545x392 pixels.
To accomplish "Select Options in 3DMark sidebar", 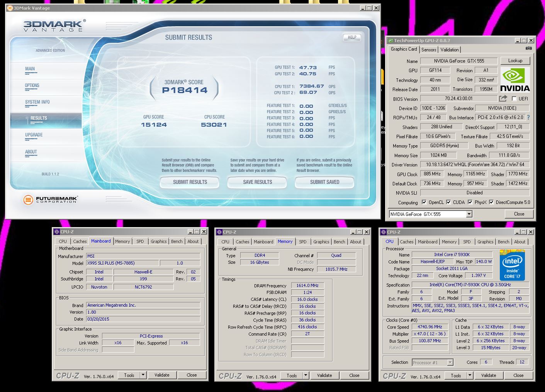I will [x=46, y=87].
